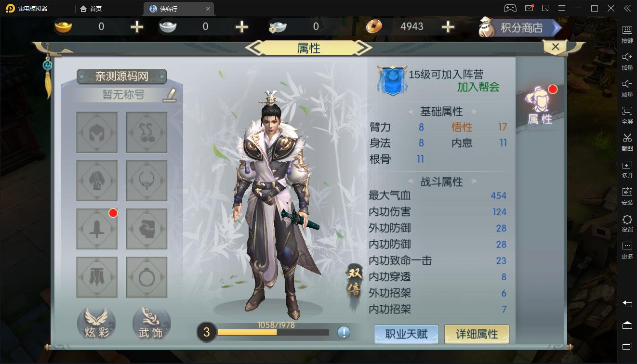Select the ring equipment slot
Viewport: 637px width, 364px height.
coord(147,277)
